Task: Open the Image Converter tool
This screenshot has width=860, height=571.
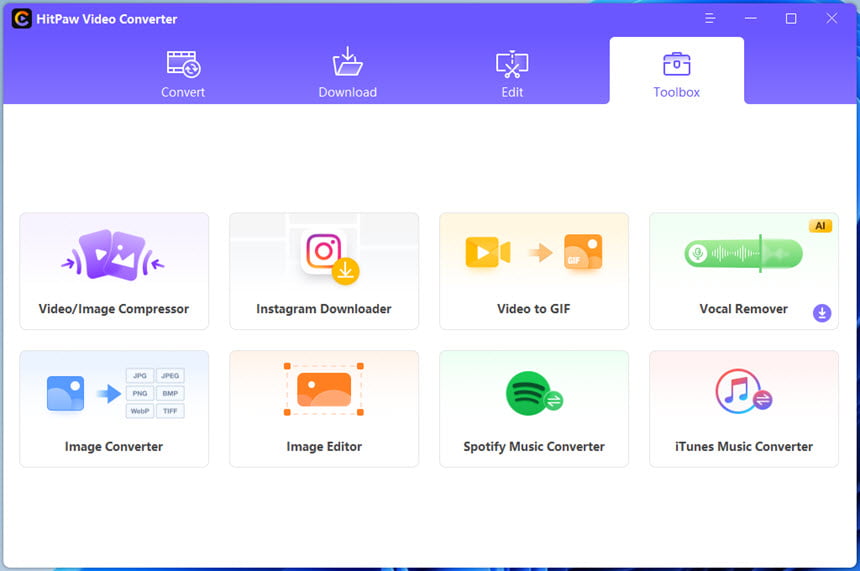Action: click(114, 409)
